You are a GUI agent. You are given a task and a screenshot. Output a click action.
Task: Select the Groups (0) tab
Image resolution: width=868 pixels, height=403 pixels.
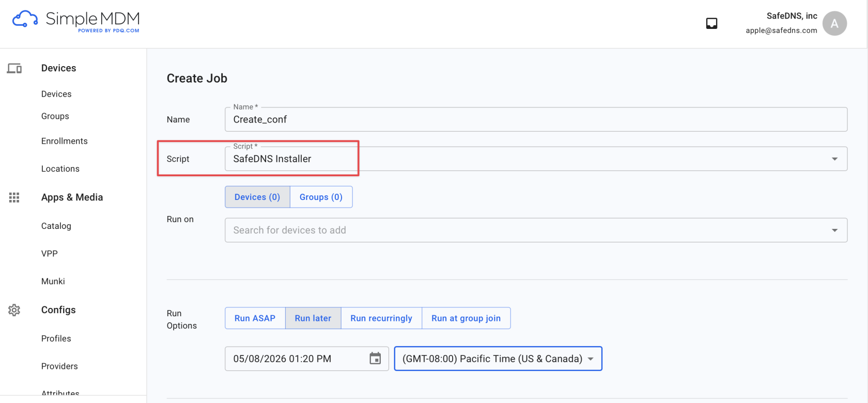click(x=321, y=197)
